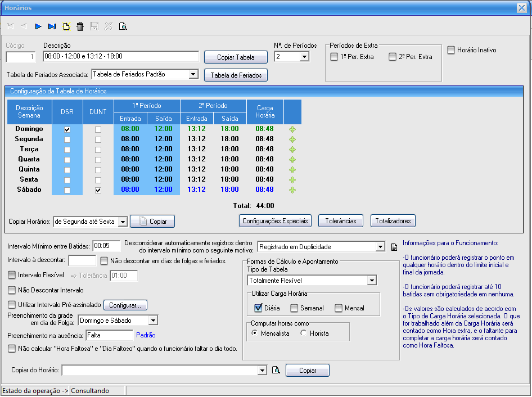Image resolution: width=532 pixels, height=397 pixels.
Task: Enable the Horário Inativo checkbox
Action: pyautogui.click(x=451, y=50)
